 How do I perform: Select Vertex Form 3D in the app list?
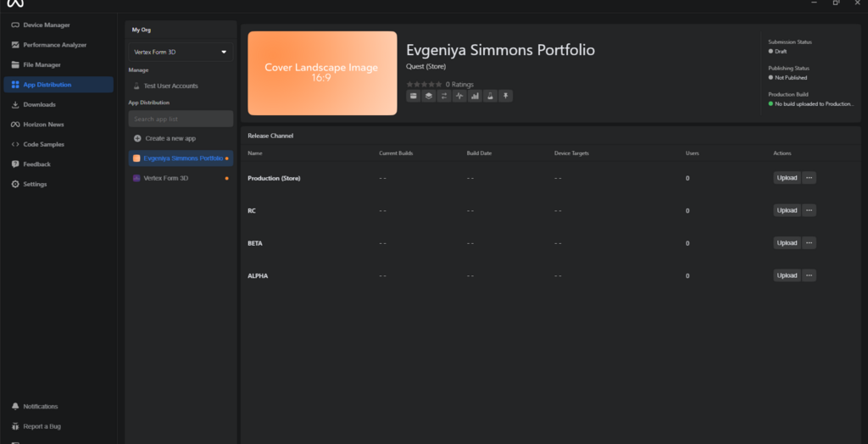click(166, 178)
